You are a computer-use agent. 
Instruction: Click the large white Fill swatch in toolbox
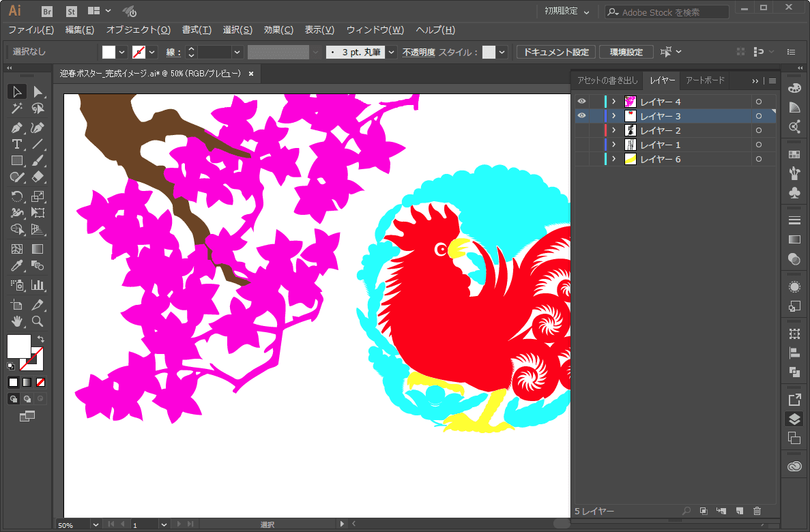pyautogui.click(x=18, y=346)
